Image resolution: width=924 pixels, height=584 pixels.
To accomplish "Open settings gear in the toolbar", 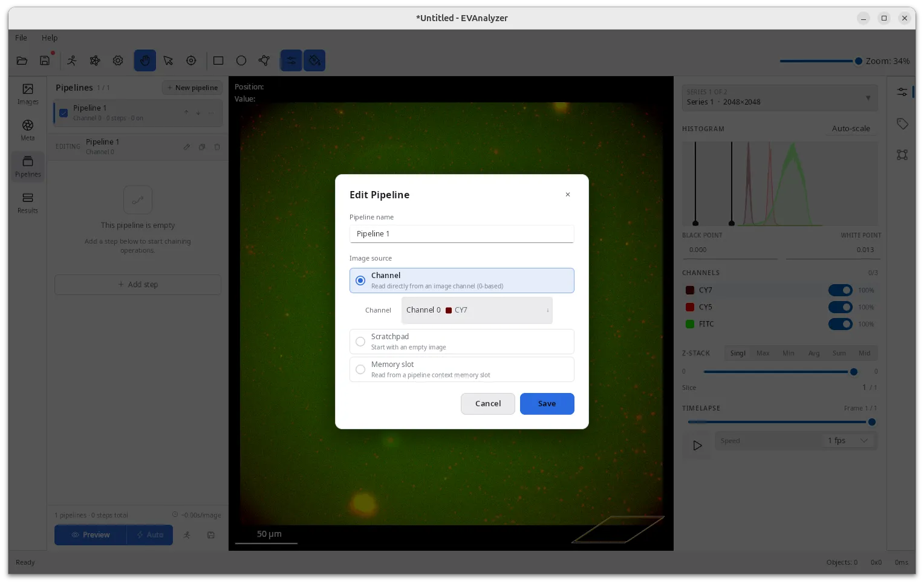I will 118,60.
